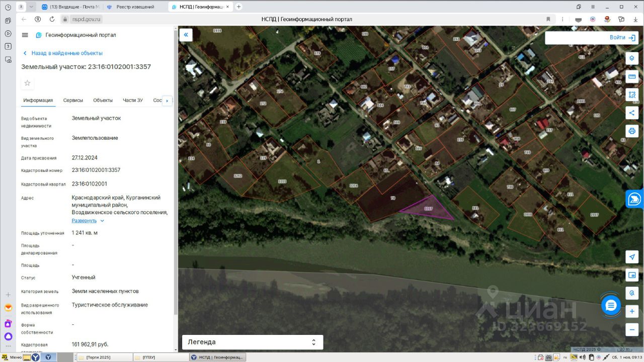The height and width of the screenshot is (362, 644).
Task: Open the site lock security indicator
Action: tap(65, 19)
